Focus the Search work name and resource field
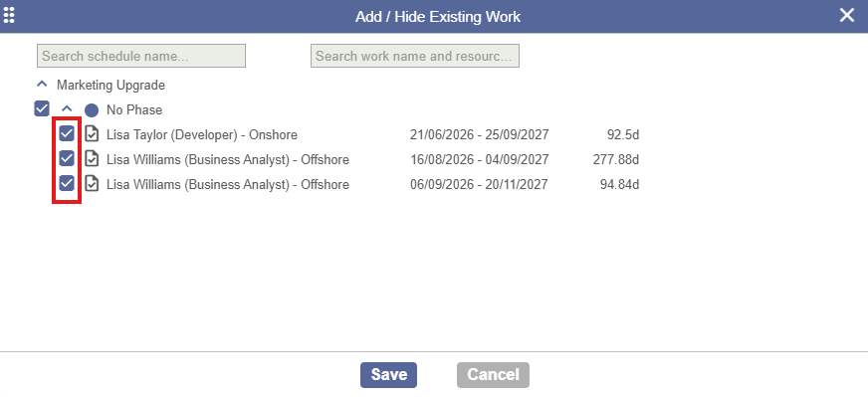Image resolution: width=868 pixels, height=397 pixels. [x=415, y=56]
